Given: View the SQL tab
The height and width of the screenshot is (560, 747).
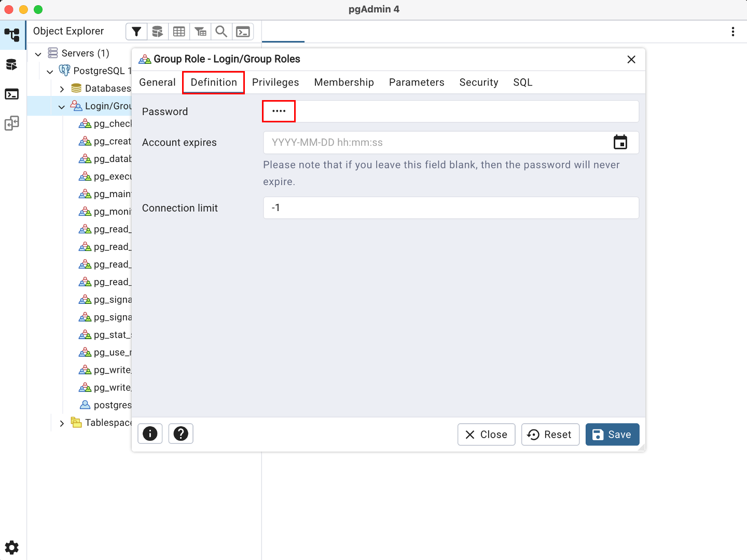Looking at the screenshot, I should point(523,82).
